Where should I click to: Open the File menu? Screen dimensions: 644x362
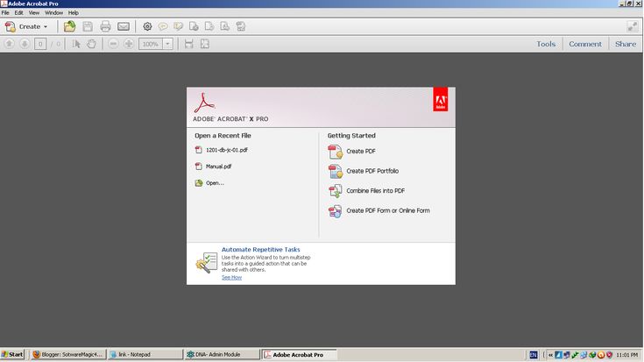point(5,13)
